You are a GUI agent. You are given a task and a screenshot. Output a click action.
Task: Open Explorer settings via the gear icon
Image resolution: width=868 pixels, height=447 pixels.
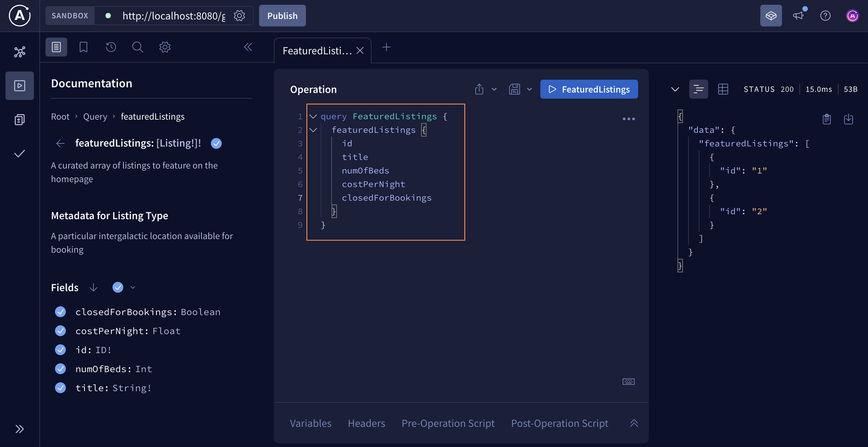point(165,47)
